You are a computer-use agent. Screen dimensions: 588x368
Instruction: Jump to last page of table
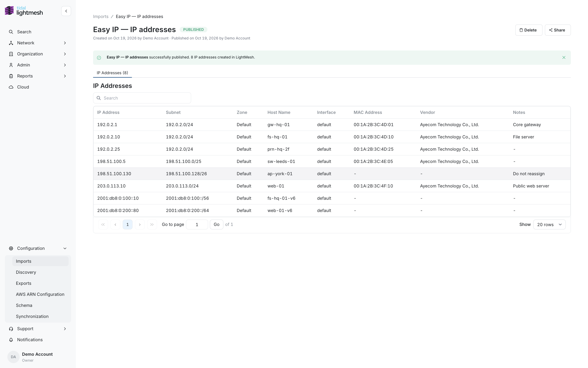click(x=152, y=224)
